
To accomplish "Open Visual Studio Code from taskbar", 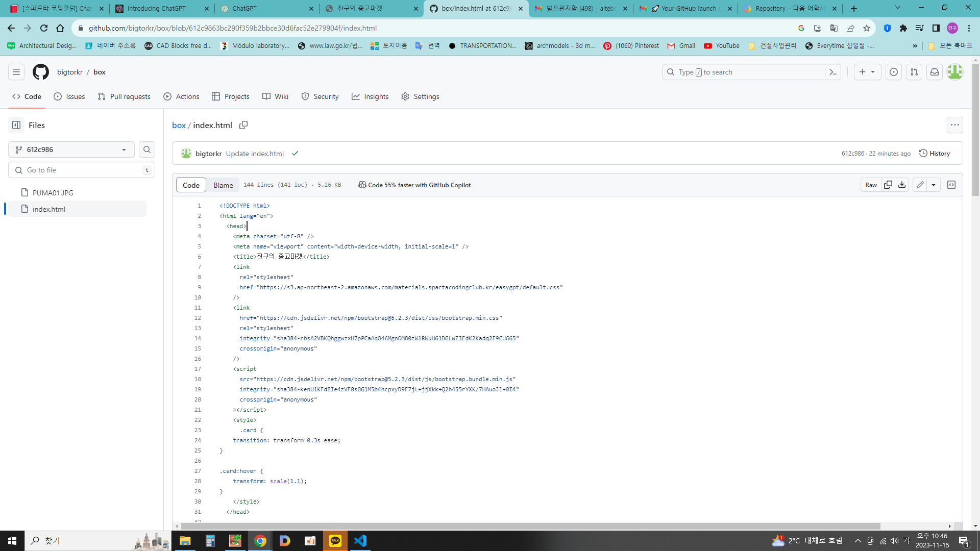I will pyautogui.click(x=360, y=541).
